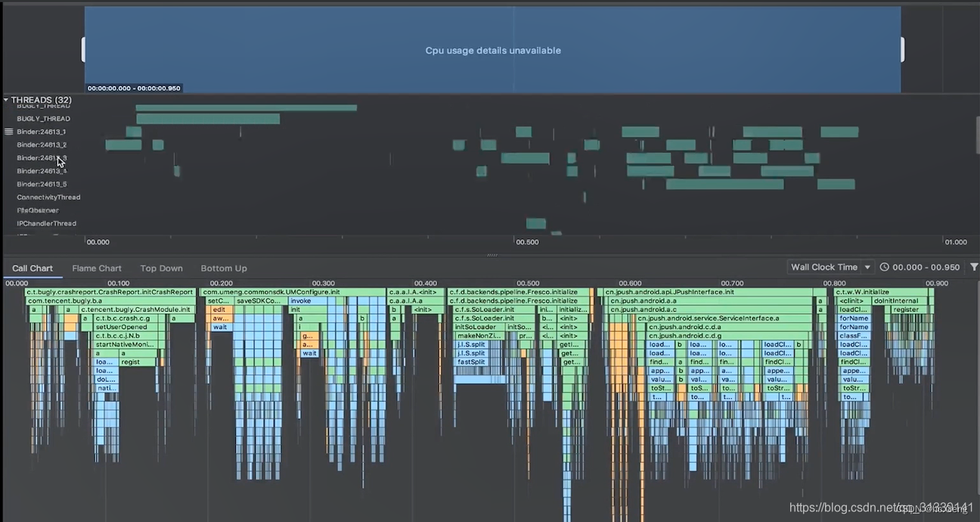
Task: Click the filter funnel icon
Action: tap(974, 267)
